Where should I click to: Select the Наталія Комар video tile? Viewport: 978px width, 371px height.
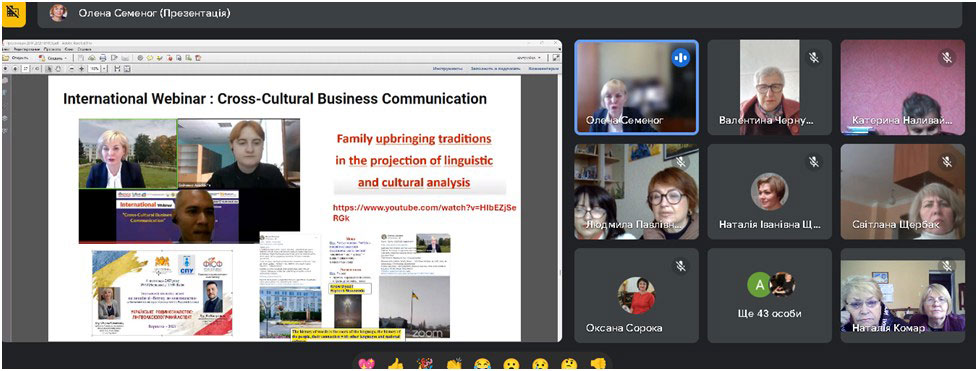902,296
